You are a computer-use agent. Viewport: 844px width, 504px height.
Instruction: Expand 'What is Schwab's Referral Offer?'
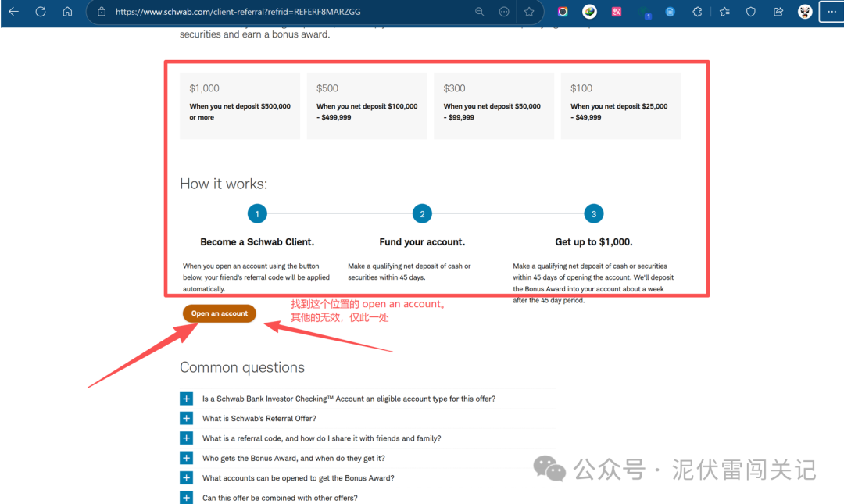click(186, 418)
